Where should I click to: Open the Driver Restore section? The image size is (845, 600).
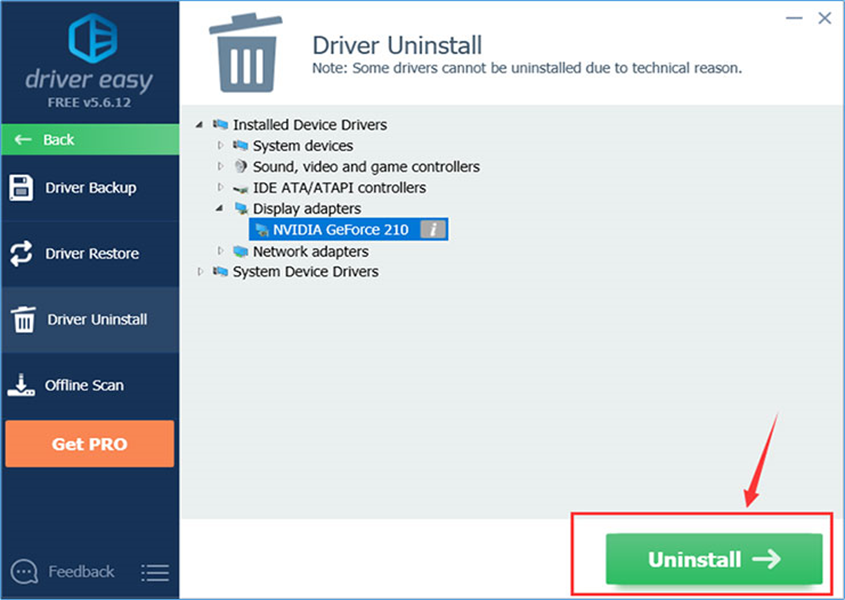[90, 253]
